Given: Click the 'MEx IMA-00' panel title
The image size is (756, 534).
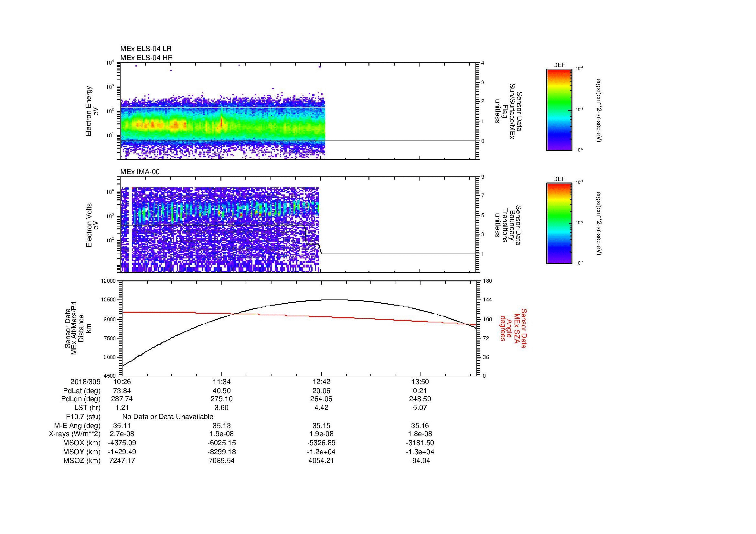Looking at the screenshot, I should (140, 172).
